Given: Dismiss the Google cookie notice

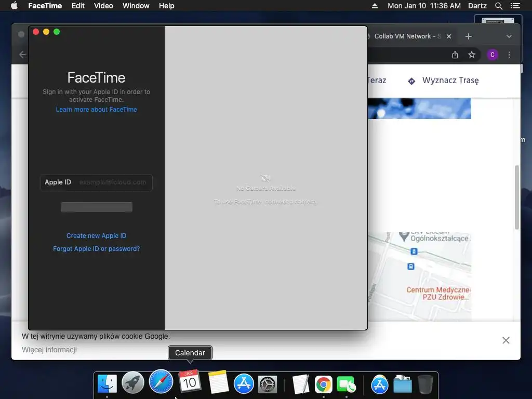Looking at the screenshot, I should (x=506, y=340).
